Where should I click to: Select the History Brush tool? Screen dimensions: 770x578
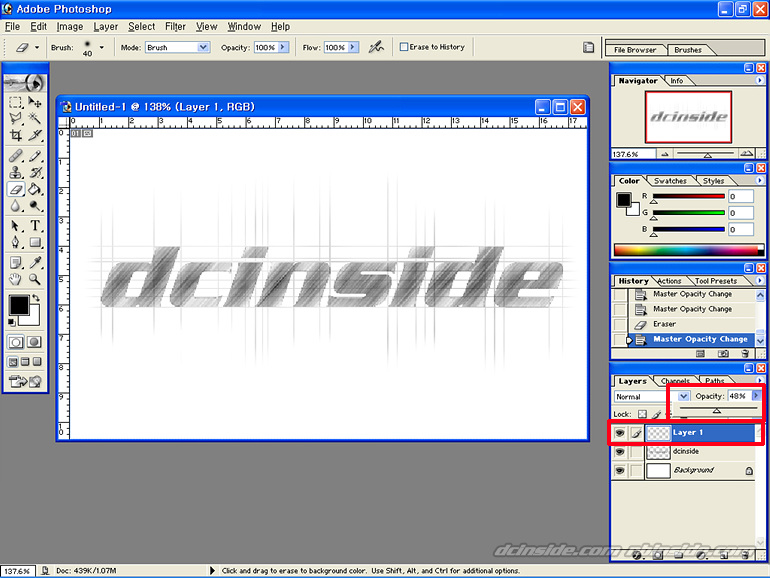(x=35, y=172)
